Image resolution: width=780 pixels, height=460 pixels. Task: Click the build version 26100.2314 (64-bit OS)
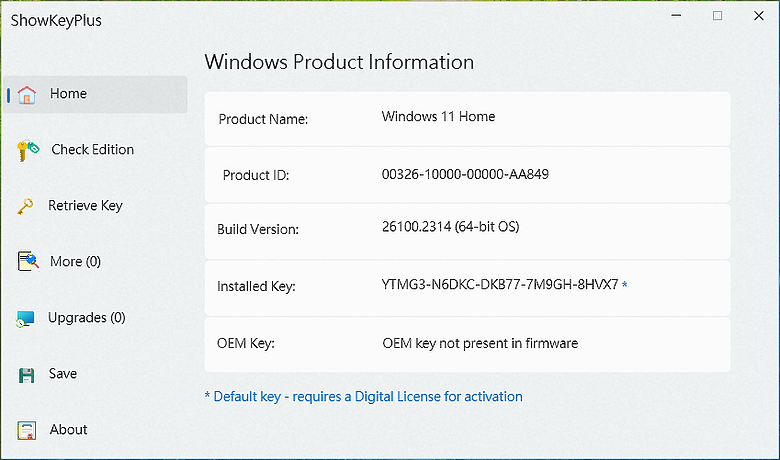[450, 227]
